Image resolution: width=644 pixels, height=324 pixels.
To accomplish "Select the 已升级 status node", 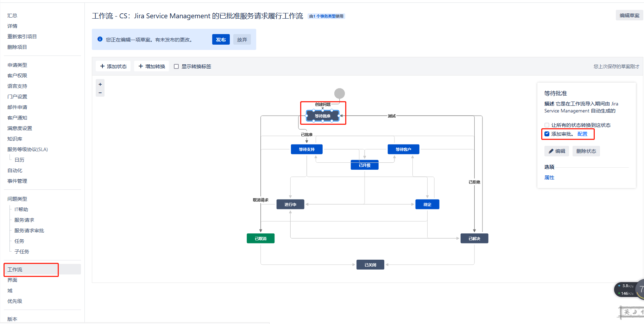I will click(365, 165).
